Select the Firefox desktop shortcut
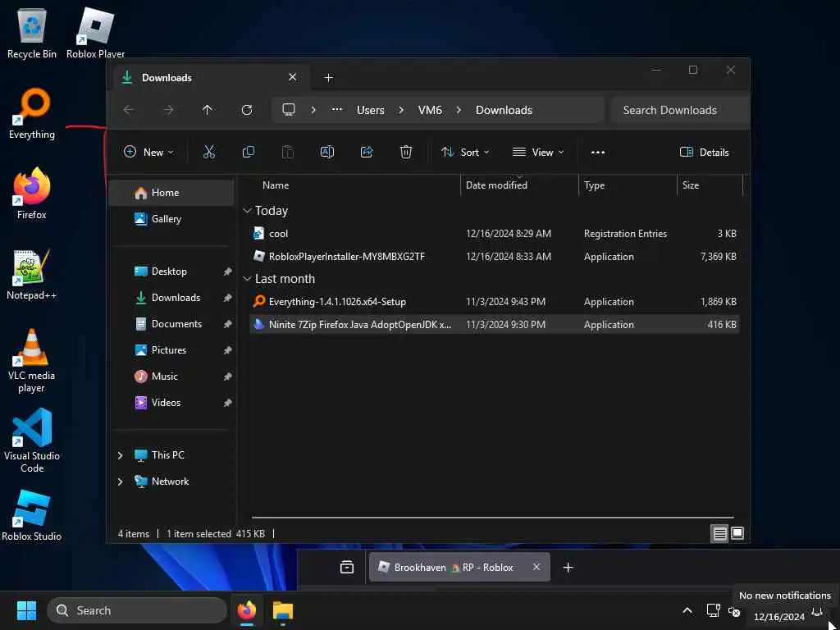The width and height of the screenshot is (840, 630). click(x=32, y=194)
